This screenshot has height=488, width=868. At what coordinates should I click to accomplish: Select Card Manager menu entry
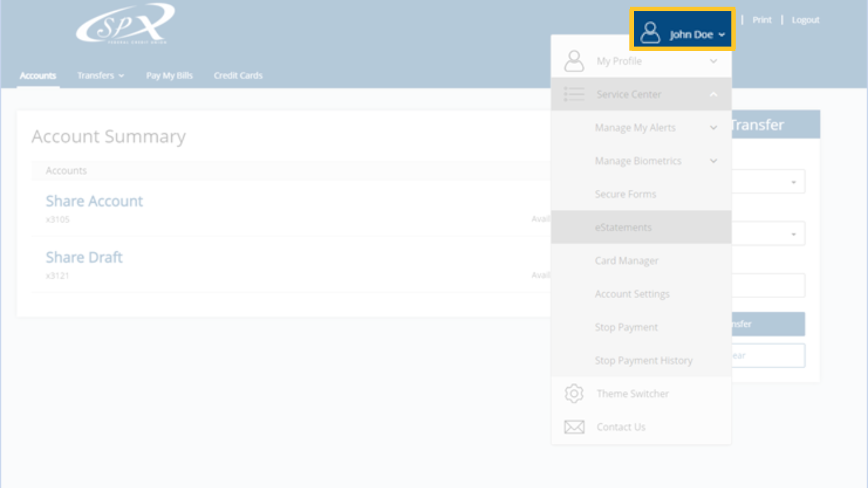click(626, 261)
